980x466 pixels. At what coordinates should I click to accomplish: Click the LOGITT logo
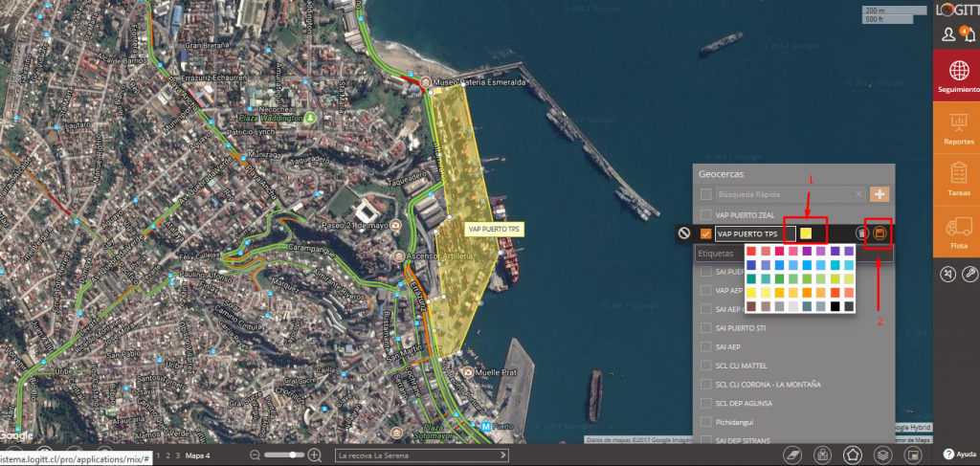pos(957,9)
